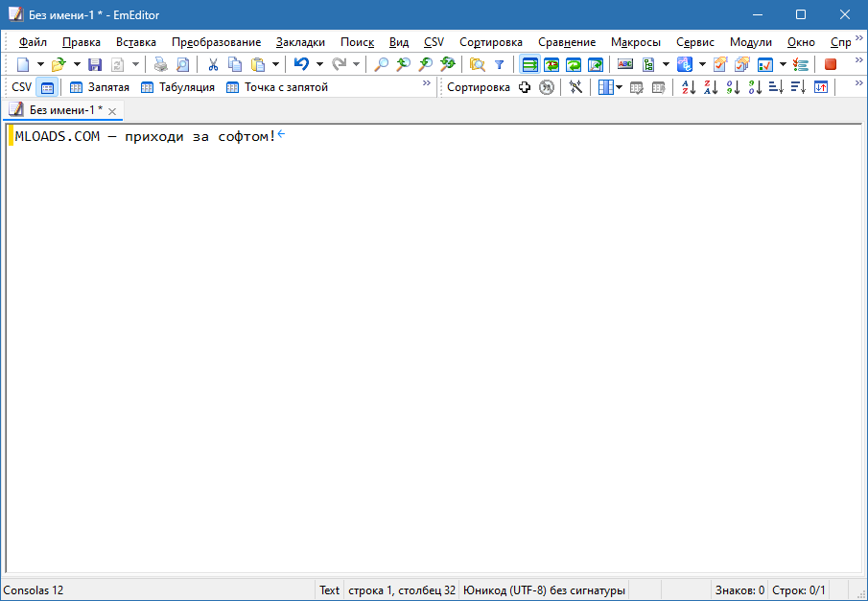Open Find with the plain magnifier icon
Viewport: 868px width, 601px height.
click(382, 65)
